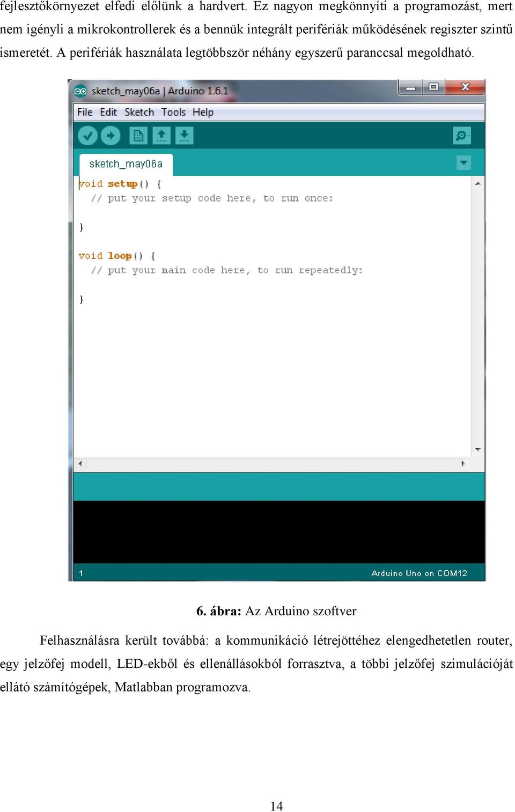Click the 'void setup() {' code line

click(120, 184)
